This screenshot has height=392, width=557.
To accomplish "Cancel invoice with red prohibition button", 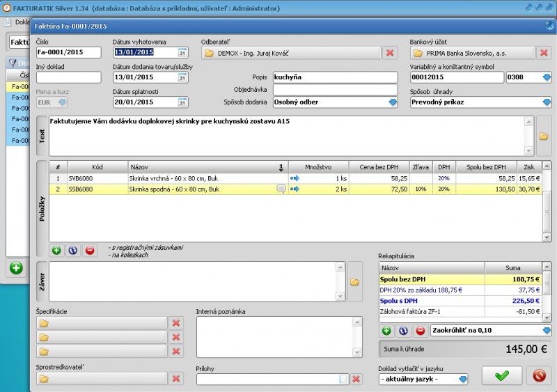I will [539, 375].
